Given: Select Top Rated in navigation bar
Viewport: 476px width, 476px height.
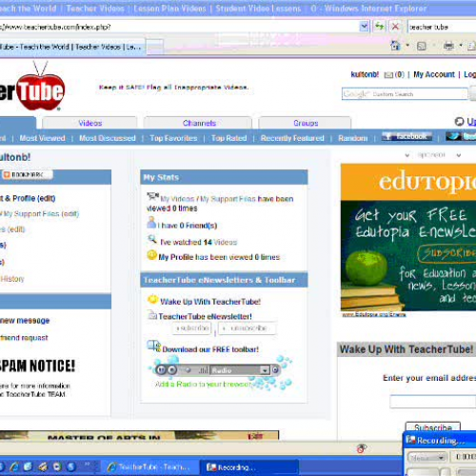Looking at the screenshot, I should tap(228, 138).
